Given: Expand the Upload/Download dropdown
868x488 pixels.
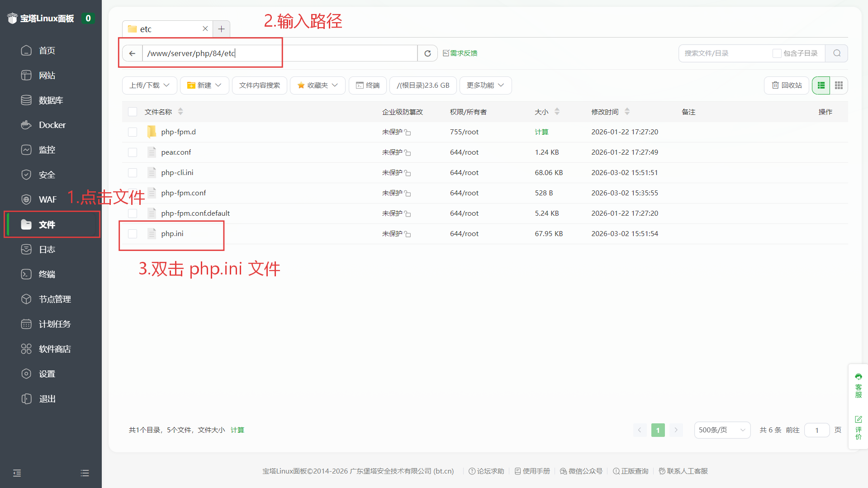Looking at the screenshot, I should [149, 85].
